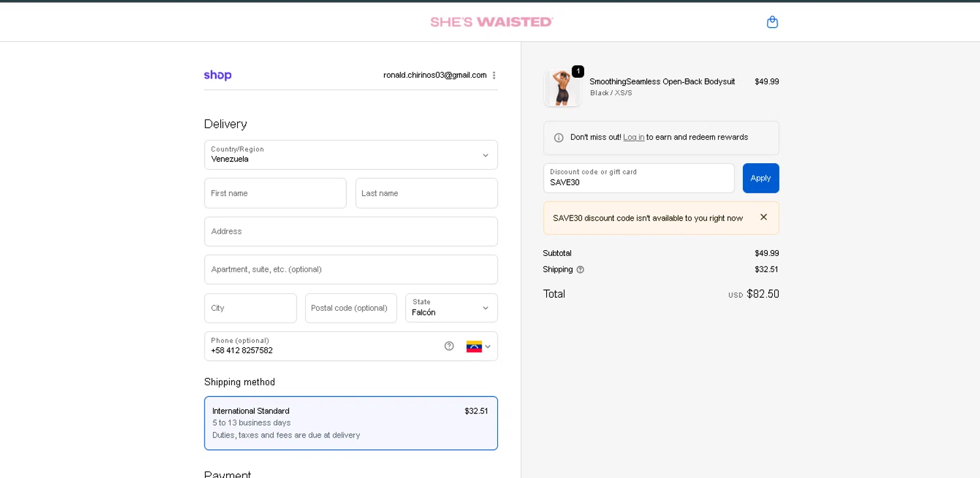Click the Postal code field
The height and width of the screenshot is (478, 980).
(351, 308)
